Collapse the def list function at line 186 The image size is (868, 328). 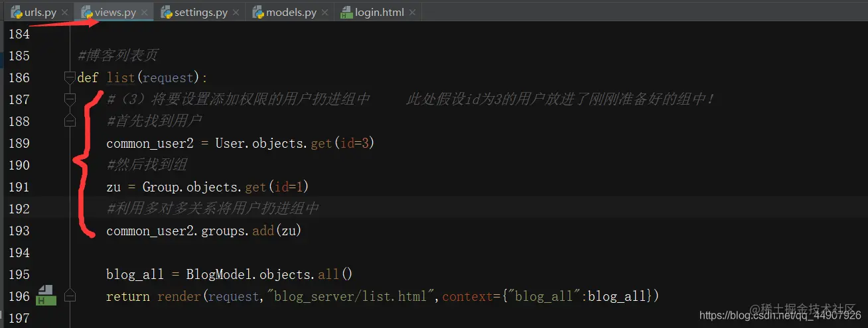70,78
